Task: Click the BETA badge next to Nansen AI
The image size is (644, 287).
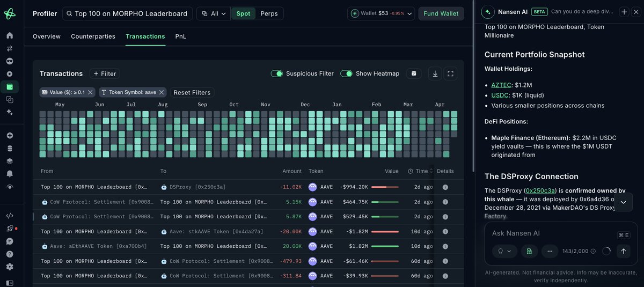Action: (x=539, y=12)
